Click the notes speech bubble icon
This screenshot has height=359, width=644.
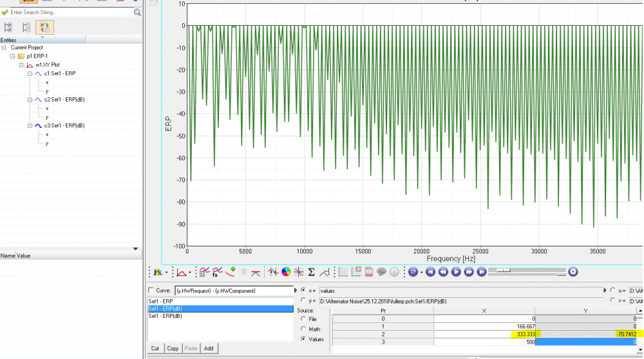(381, 272)
